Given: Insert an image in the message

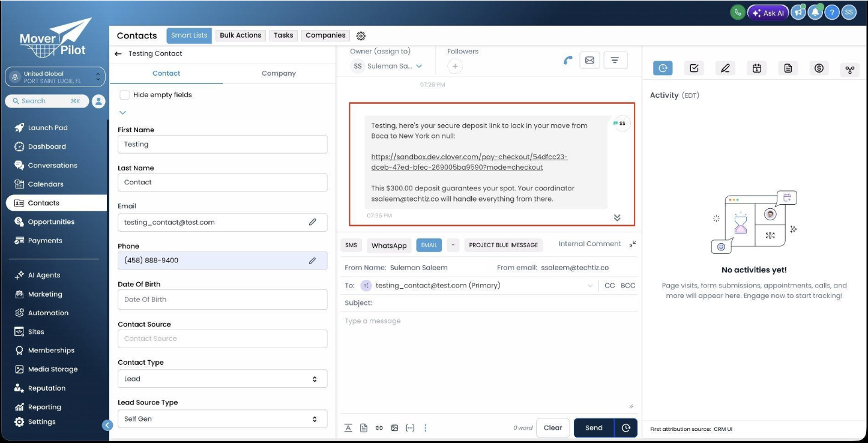Looking at the screenshot, I should 394,428.
